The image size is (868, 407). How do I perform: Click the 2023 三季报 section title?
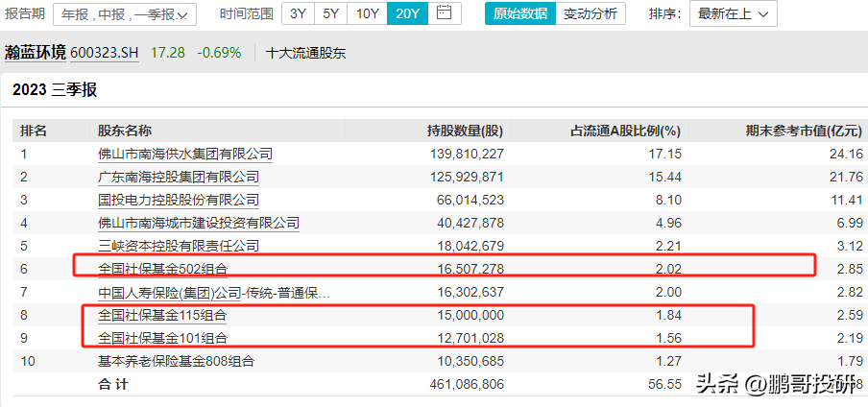coord(55,89)
